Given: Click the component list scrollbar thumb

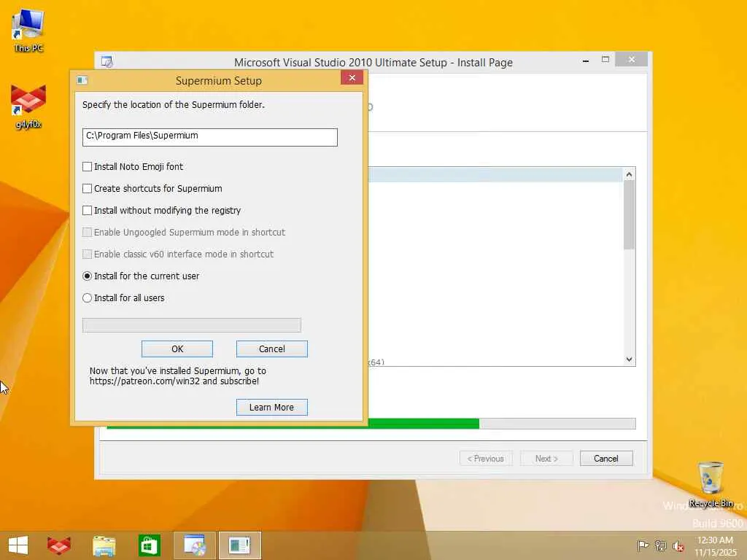Looking at the screenshot, I should 629,214.
